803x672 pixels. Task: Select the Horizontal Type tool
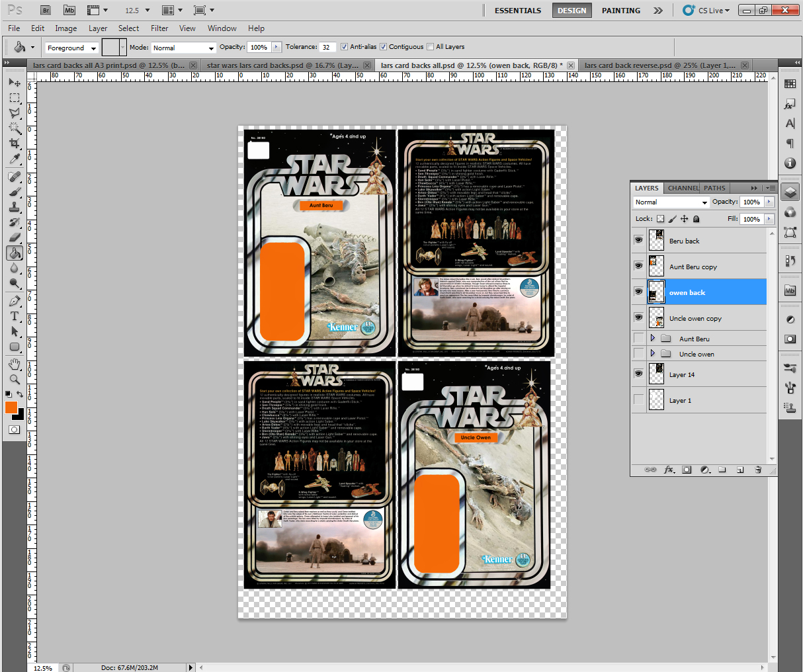point(15,315)
